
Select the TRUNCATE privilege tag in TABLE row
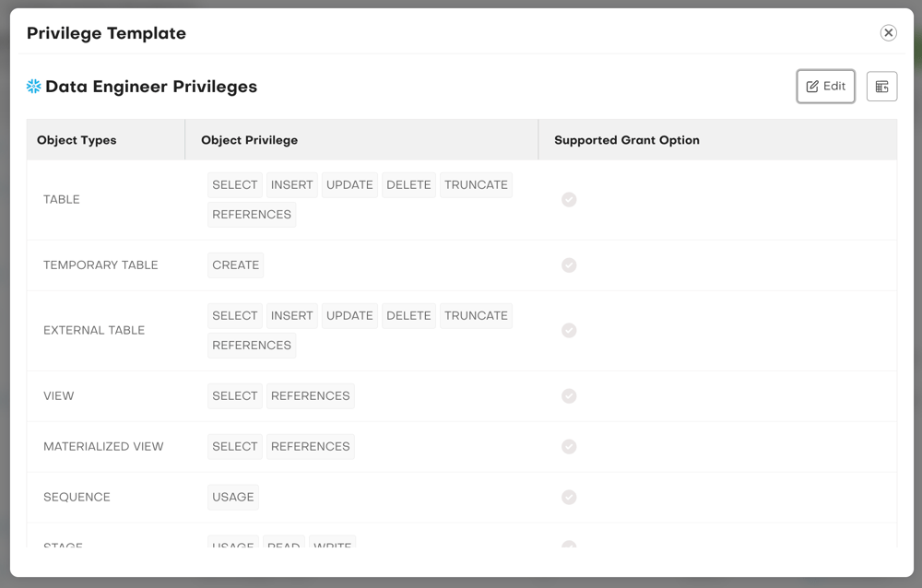click(476, 185)
